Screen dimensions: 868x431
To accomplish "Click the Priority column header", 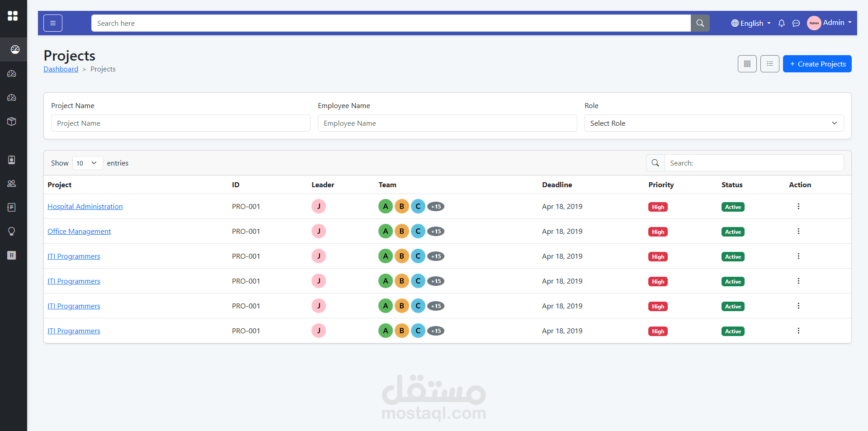I will pyautogui.click(x=661, y=185).
